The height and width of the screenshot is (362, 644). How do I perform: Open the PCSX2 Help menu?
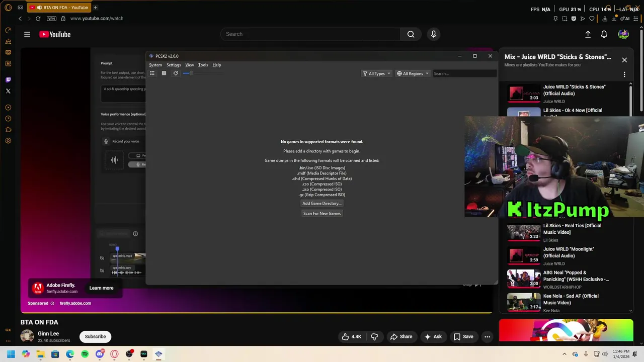coord(216,65)
